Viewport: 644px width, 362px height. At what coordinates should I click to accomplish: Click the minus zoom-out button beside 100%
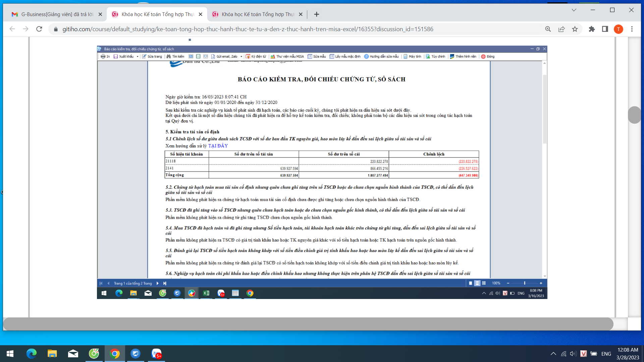(508, 283)
